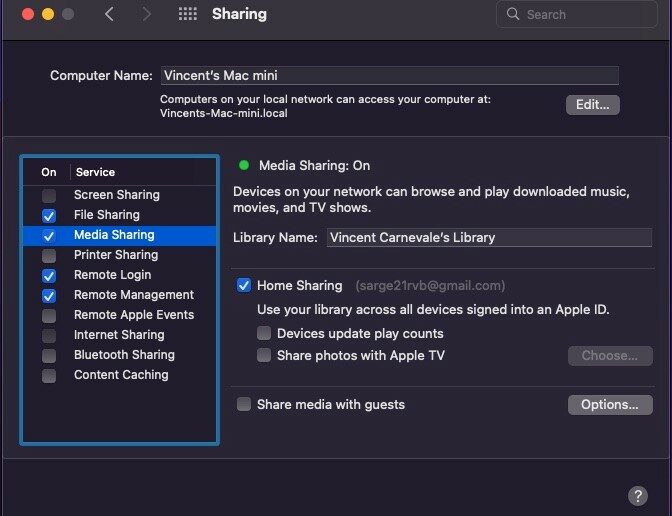Viewport: 672px width, 516px height.
Task: Enable the Screen Sharing checkbox
Action: [49, 195]
